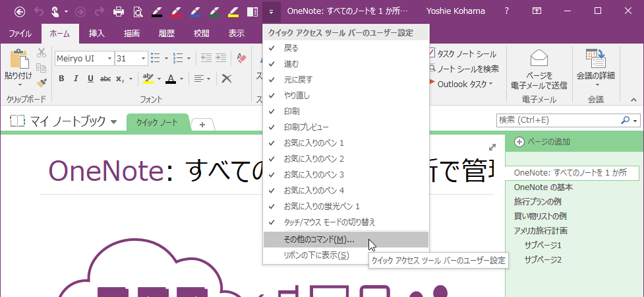
Task: Click the dock to desktop icon
Action: pos(252,11)
